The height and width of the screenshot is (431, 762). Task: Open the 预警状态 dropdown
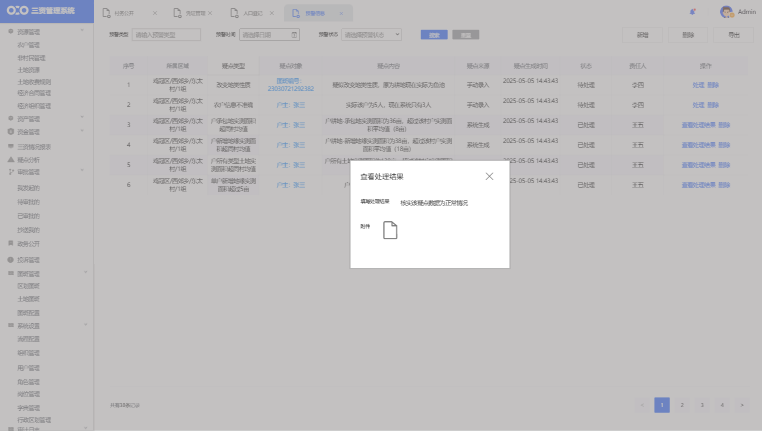click(x=371, y=35)
